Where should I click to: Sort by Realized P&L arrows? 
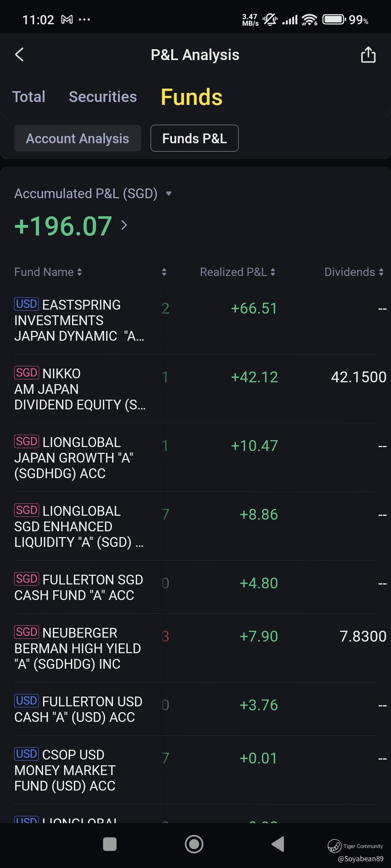(x=273, y=272)
